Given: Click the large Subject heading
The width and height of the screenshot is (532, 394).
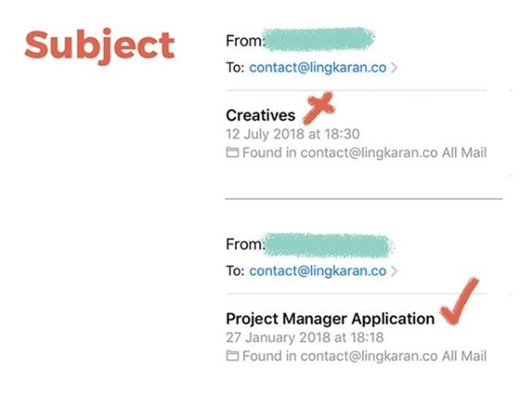Looking at the screenshot, I should pos(100,46).
